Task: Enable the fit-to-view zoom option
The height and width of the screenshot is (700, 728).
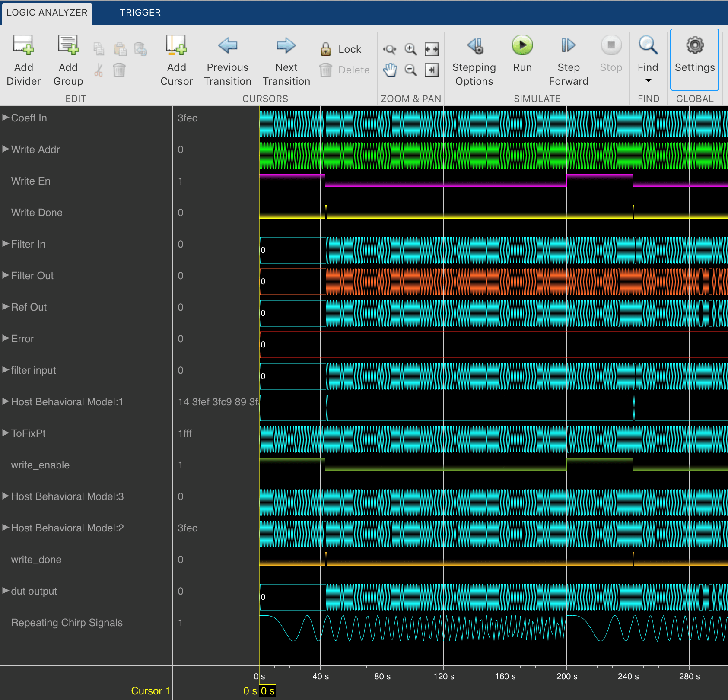Action: [431, 49]
